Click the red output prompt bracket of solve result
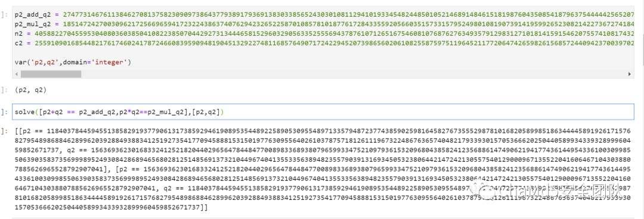This screenshot has height=219, width=644. pyautogui.click(x=5, y=131)
